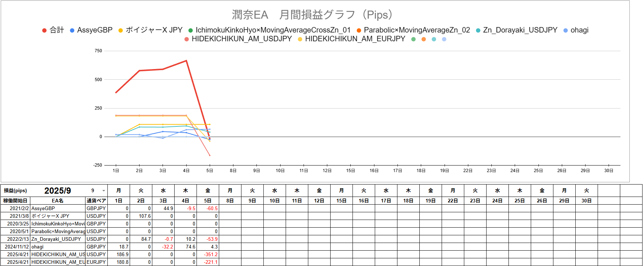Click green IchimokuKinkoHyo legend marker
The width and height of the screenshot is (644, 266).
[190, 30]
